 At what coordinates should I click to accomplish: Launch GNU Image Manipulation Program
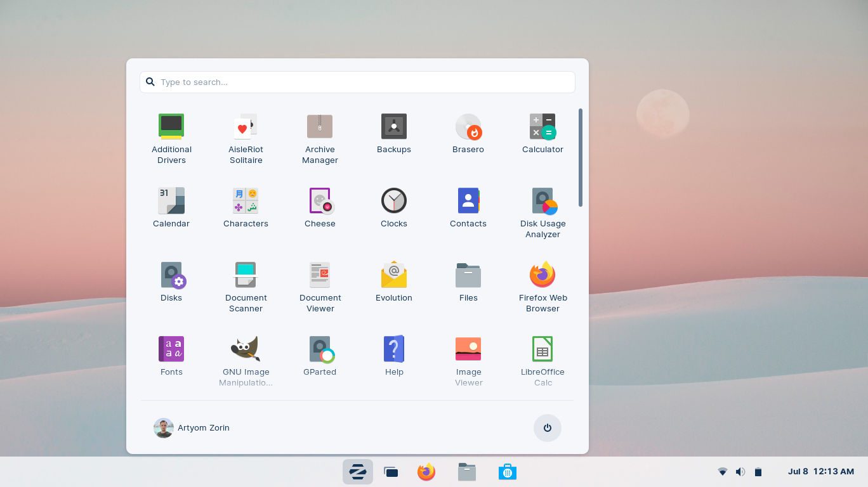pyautogui.click(x=246, y=361)
